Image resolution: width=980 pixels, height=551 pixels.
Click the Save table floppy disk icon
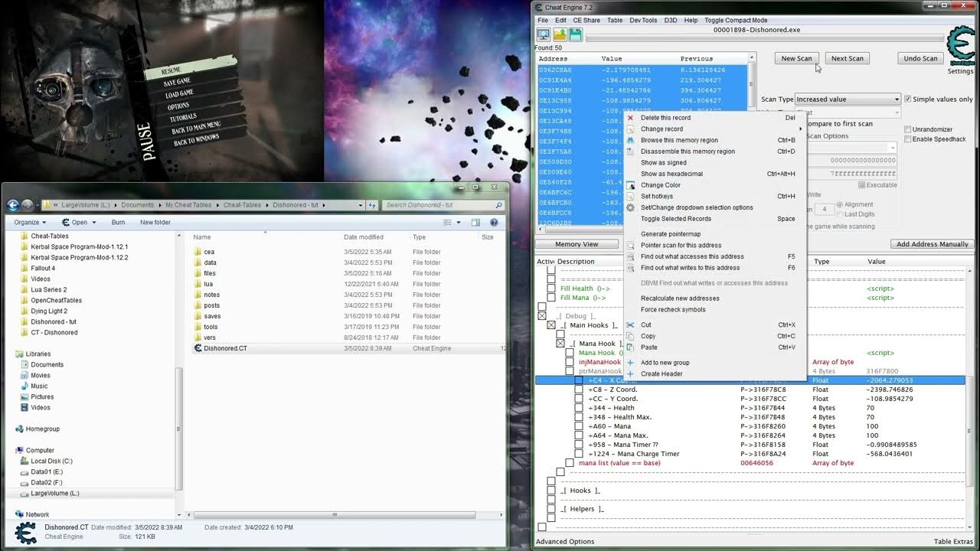coord(575,34)
